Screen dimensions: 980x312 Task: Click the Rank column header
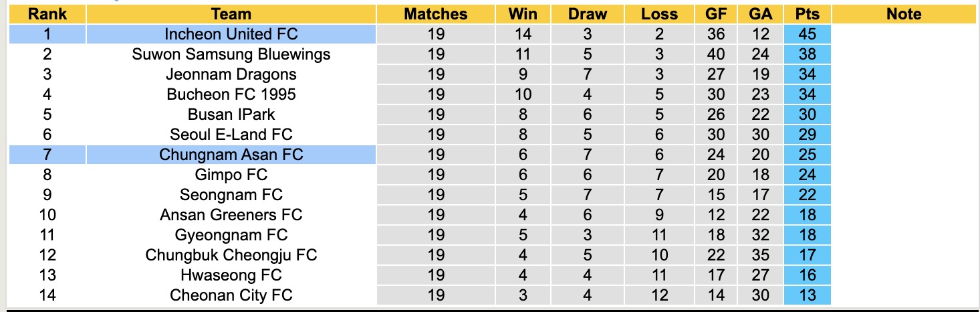click(x=47, y=14)
